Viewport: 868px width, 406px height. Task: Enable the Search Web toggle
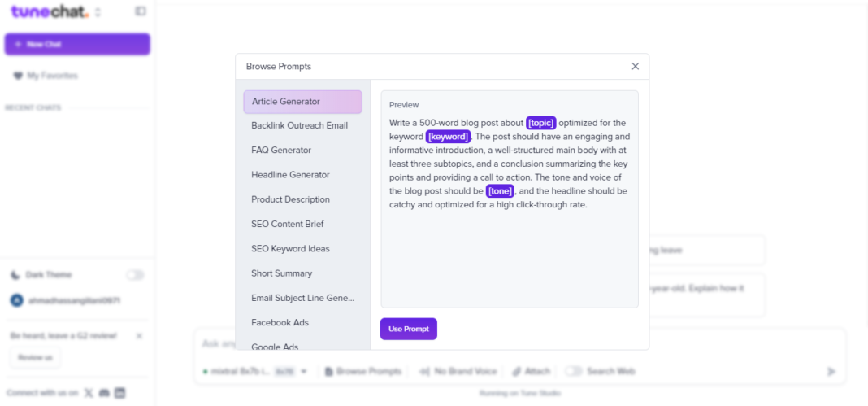point(574,371)
